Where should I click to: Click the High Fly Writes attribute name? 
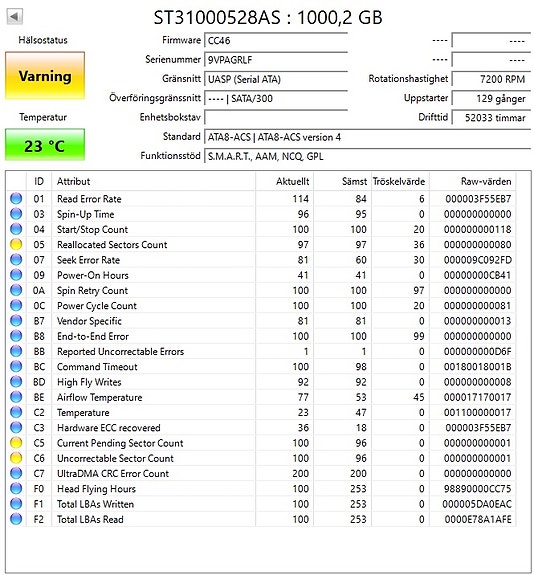[x=89, y=382]
